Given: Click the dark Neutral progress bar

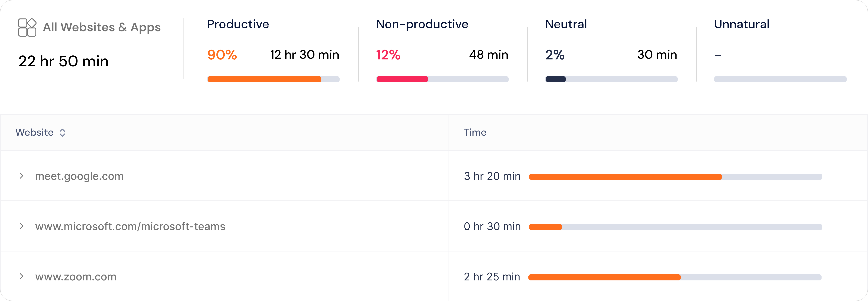Looking at the screenshot, I should pyautogui.click(x=556, y=80).
